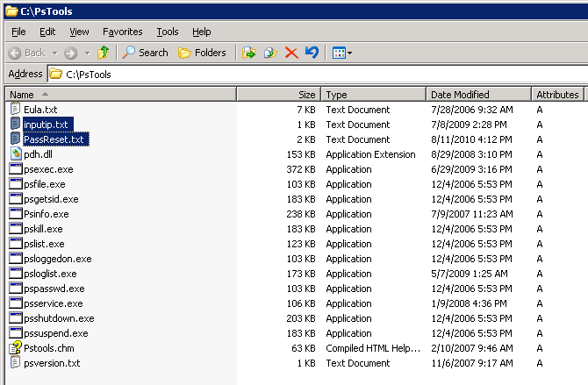Open the Edit menu

click(47, 32)
